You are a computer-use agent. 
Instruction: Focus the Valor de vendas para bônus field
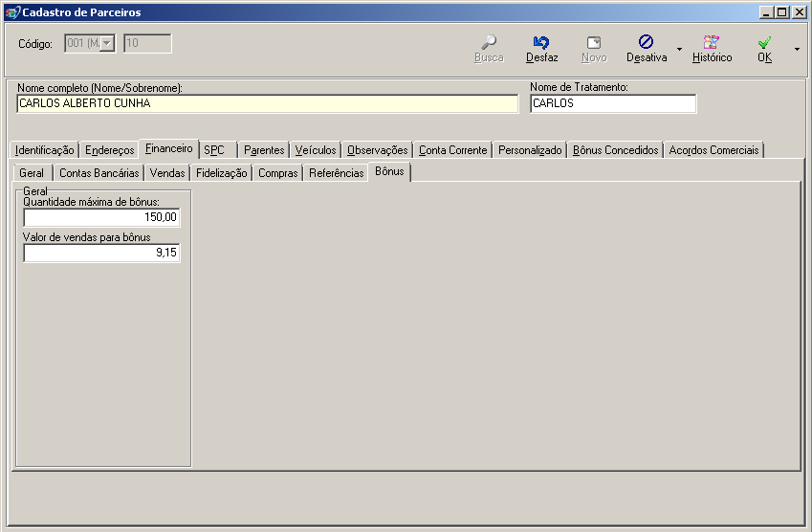[x=101, y=254]
